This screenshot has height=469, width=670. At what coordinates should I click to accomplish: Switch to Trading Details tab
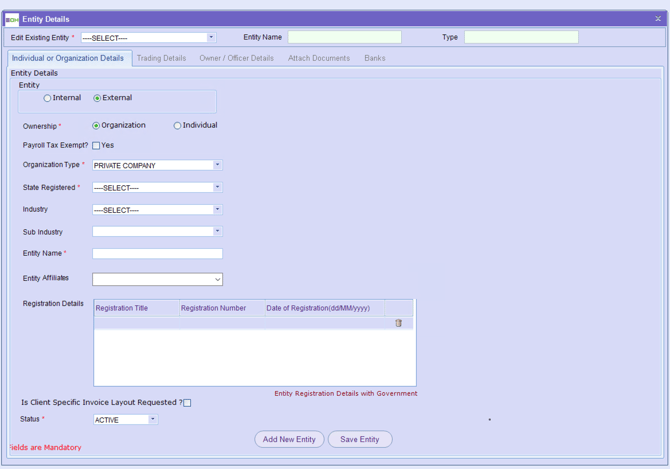161,58
